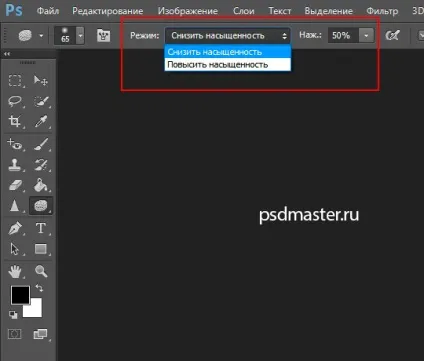Click the flow value field 50%
The height and width of the screenshot is (361, 424).
coord(343,35)
